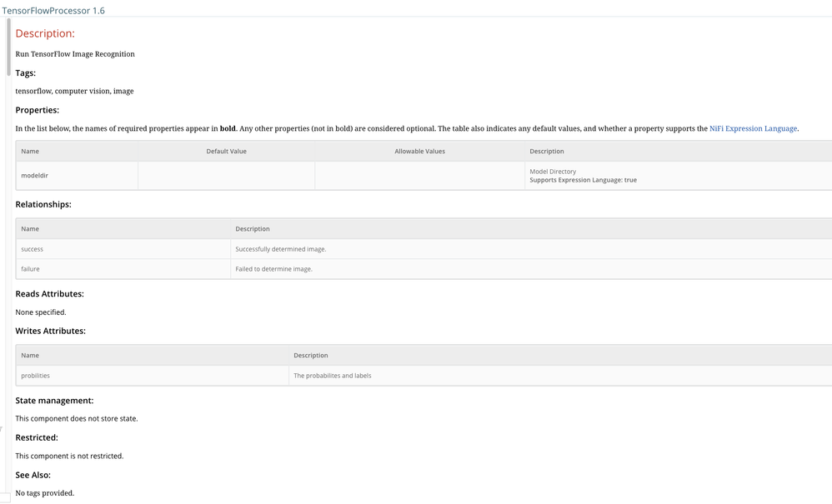Screen dimensions: 832x504
Task: Click the success relationship row name
Action: pyautogui.click(x=32, y=249)
